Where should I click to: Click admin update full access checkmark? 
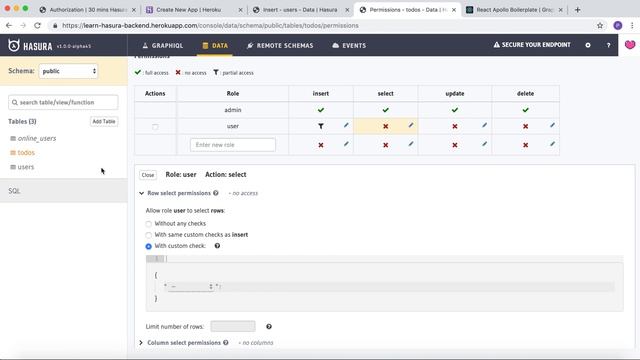[455, 110]
